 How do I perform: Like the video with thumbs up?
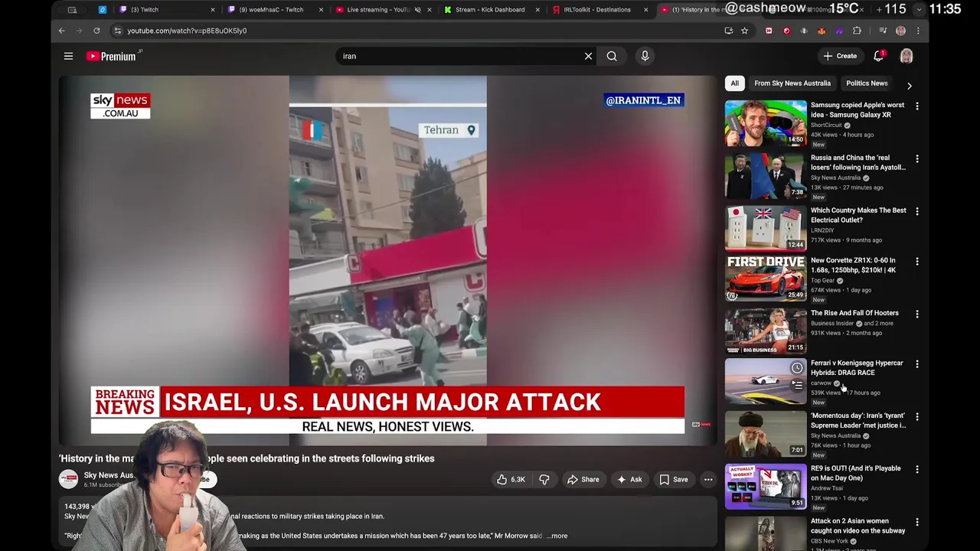[511, 480]
